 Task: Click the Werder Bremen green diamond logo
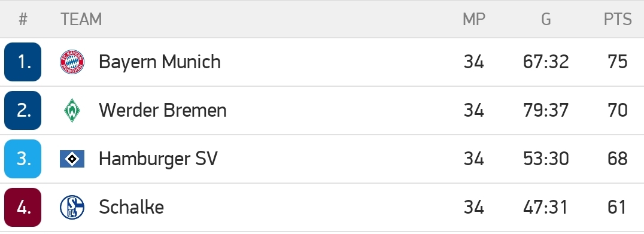pyautogui.click(x=72, y=111)
